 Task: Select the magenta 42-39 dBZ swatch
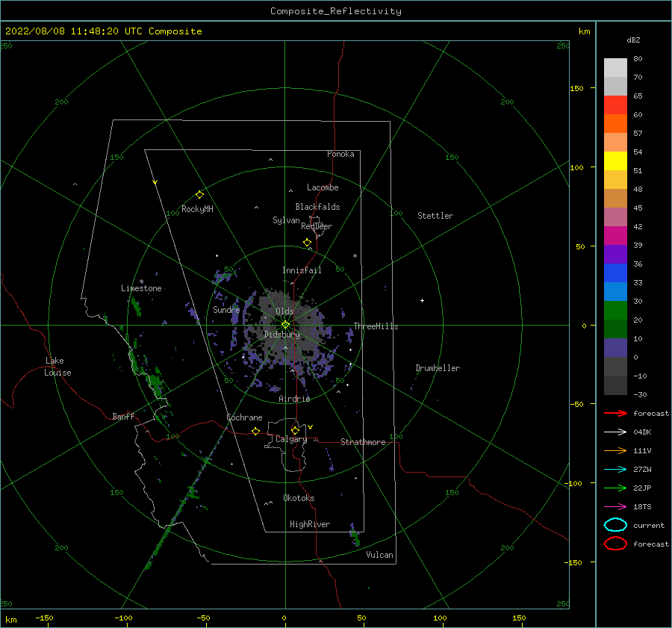[615, 236]
